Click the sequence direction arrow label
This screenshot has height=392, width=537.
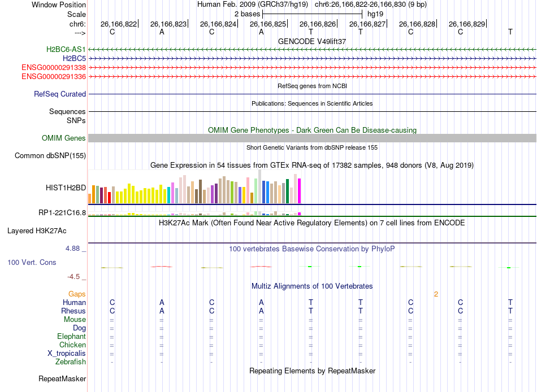pyautogui.click(x=80, y=33)
